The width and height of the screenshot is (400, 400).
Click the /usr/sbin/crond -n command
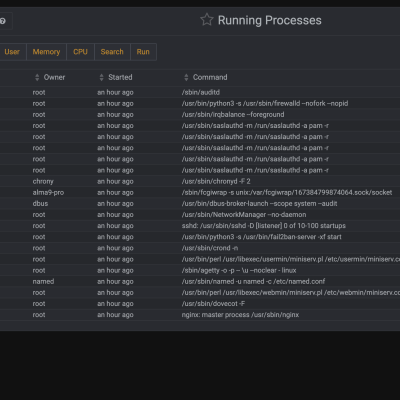coord(210,248)
